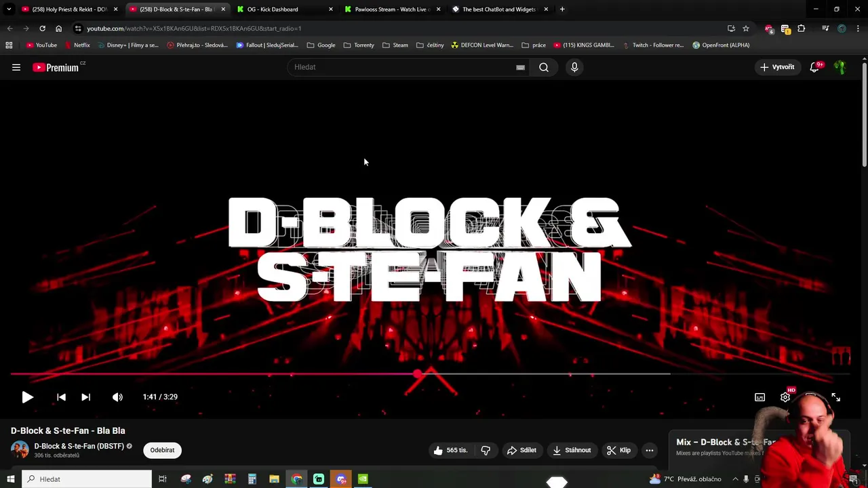This screenshot has width=868, height=488.
Task: Open the video player settings gear
Action: click(785, 397)
